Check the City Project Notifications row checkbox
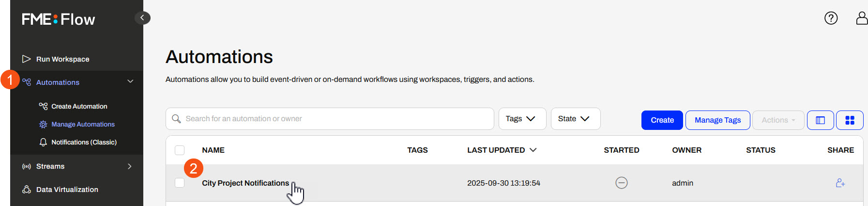Viewport: 868px width, 206px height. pos(180,183)
